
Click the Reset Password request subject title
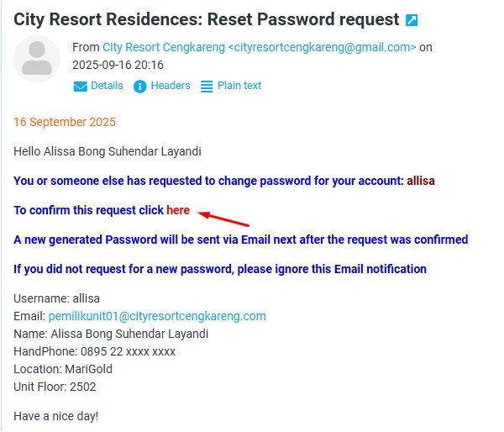coord(206,18)
